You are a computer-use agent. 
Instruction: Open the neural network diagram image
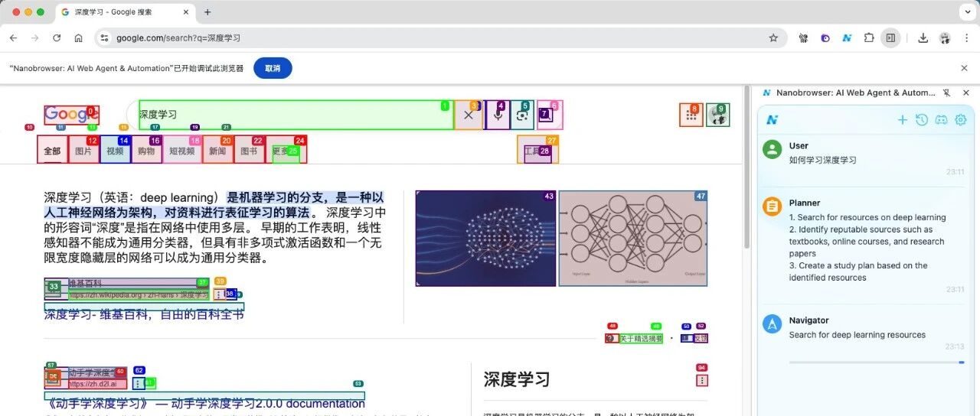(x=633, y=239)
